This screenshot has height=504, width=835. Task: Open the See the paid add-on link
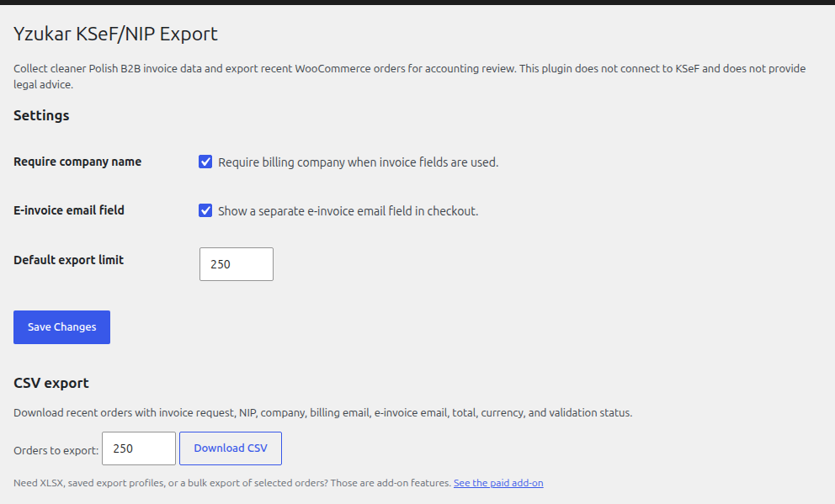(x=498, y=483)
